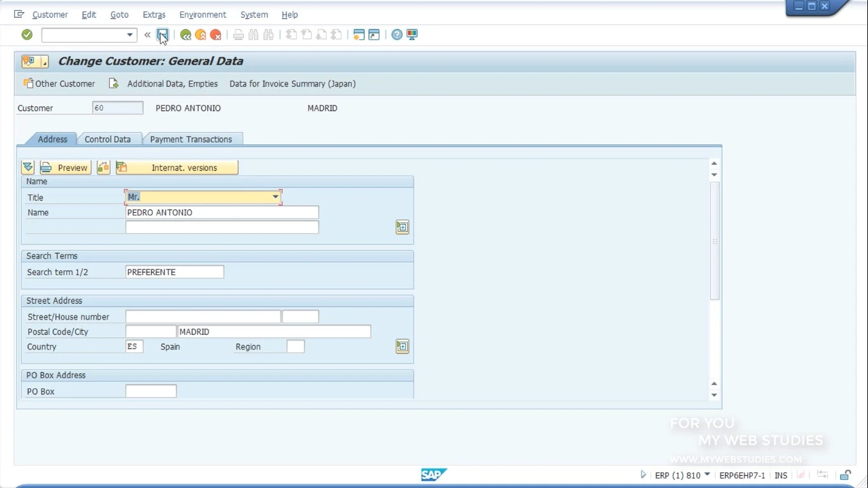
Task: Click the Generate Shortcut icon
Action: (x=374, y=35)
